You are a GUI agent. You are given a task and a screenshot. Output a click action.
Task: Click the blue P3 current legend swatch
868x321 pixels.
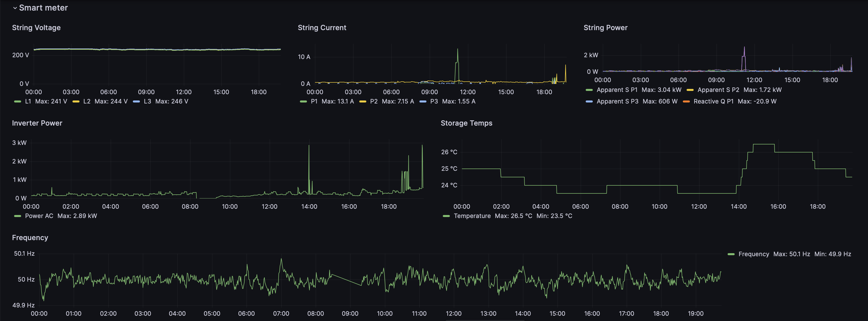click(423, 101)
